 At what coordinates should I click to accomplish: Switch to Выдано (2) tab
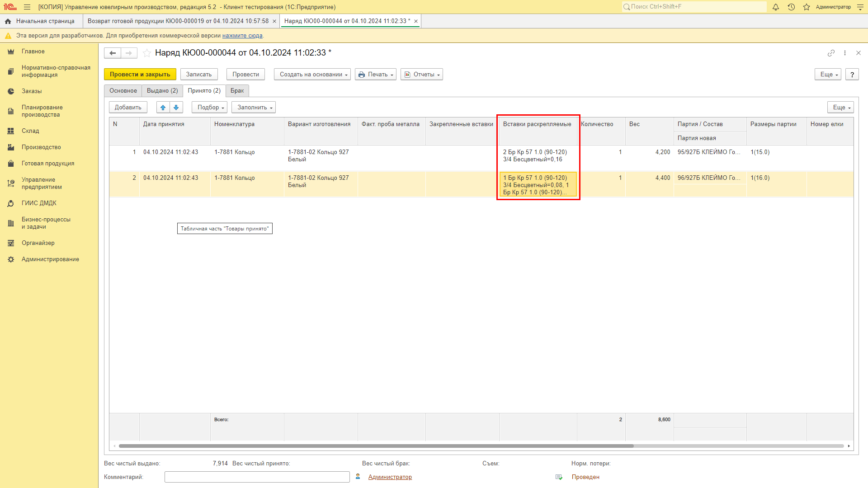click(162, 91)
